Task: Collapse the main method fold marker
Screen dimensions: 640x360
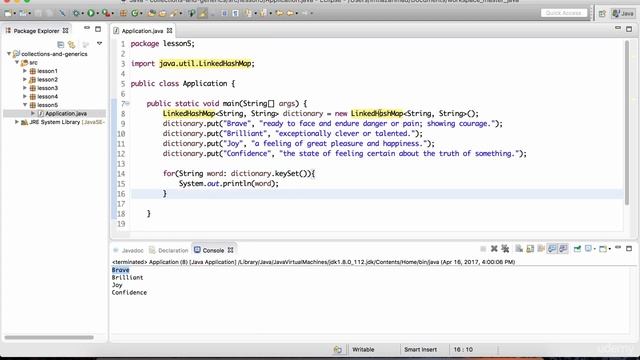Action: tap(127, 103)
